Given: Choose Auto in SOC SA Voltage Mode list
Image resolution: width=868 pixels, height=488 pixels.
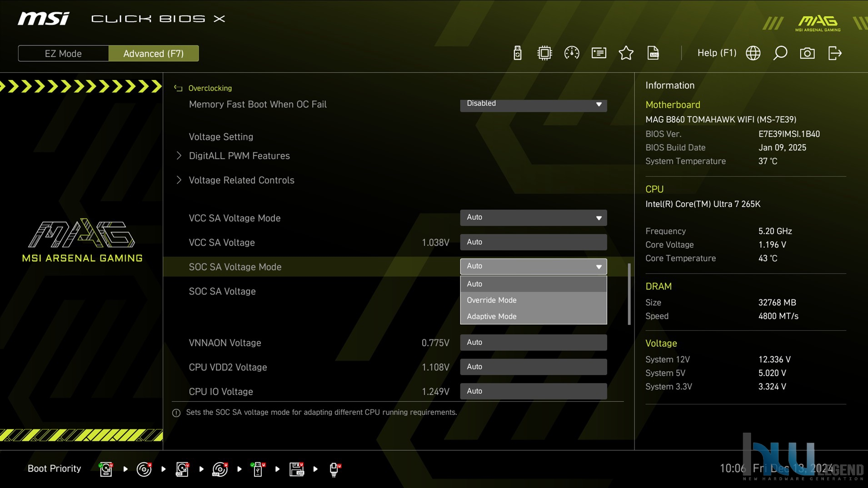Looking at the screenshot, I should (533, 284).
